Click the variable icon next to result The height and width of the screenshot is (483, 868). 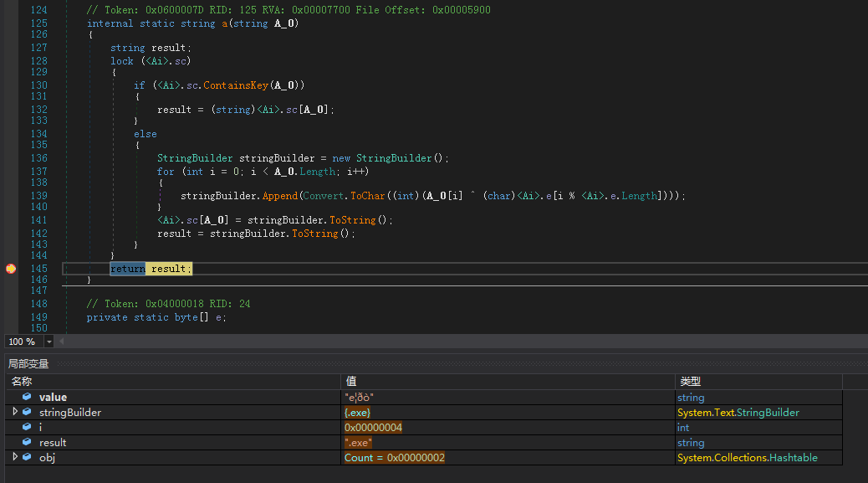(27, 442)
